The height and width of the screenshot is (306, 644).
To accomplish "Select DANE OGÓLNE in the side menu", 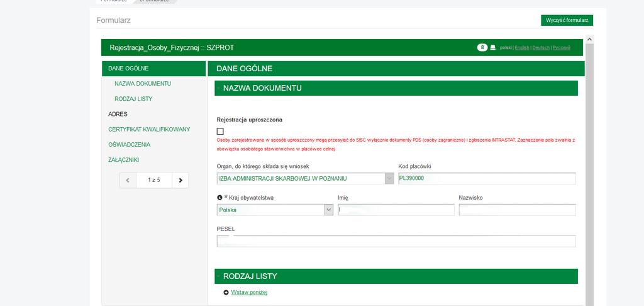I will 153,69.
